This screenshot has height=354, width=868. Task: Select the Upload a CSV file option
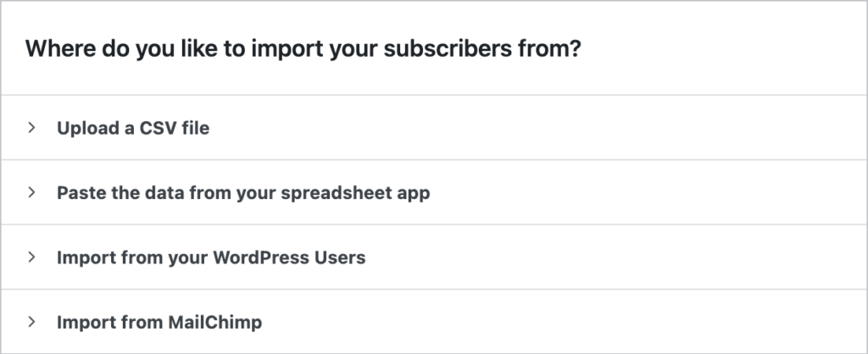click(133, 129)
